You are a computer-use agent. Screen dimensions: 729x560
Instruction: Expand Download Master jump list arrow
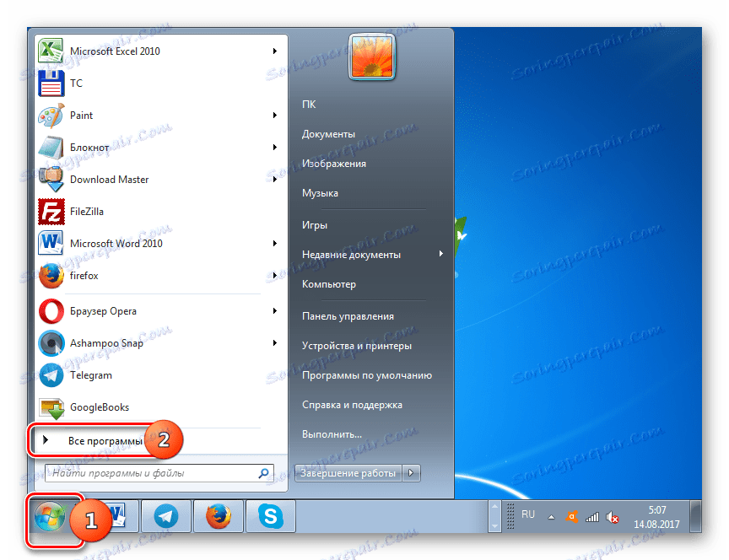point(275,180)
